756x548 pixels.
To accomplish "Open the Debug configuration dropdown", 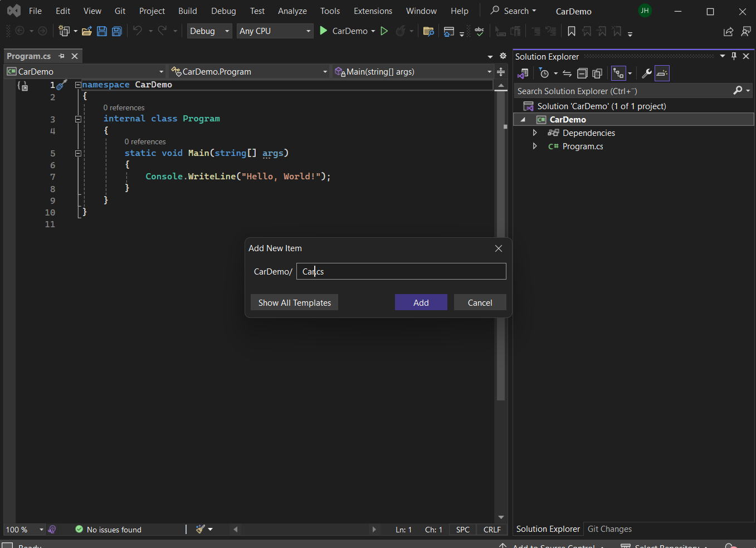I will click(209, 31).
